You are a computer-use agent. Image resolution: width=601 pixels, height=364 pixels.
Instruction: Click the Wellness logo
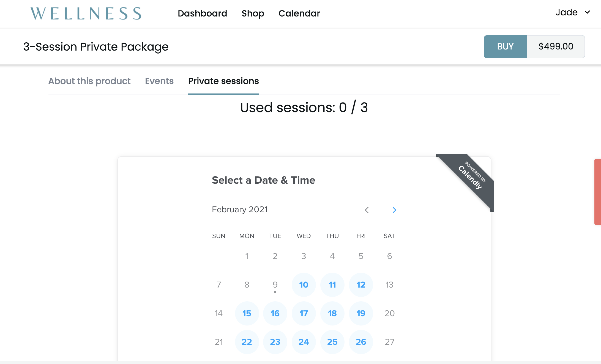pos(86,13)
